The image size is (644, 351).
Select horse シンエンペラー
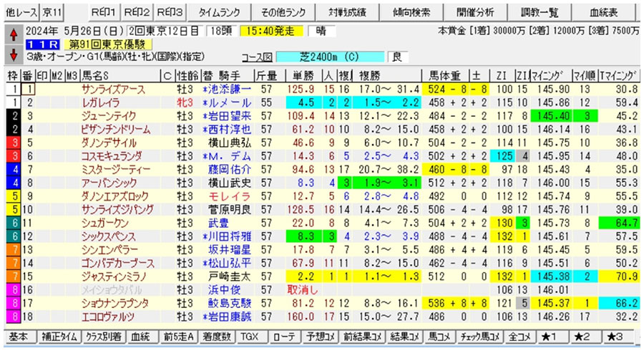(x=109, y=250)
